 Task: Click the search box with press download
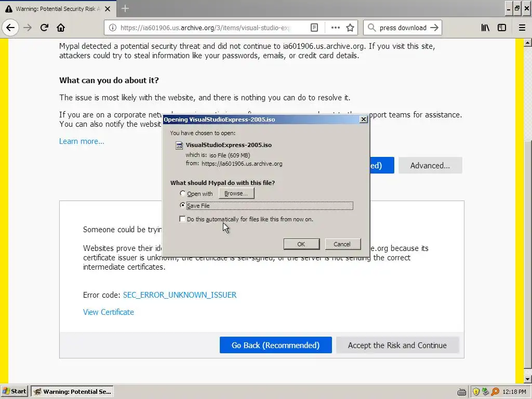(x=403, y=28)
